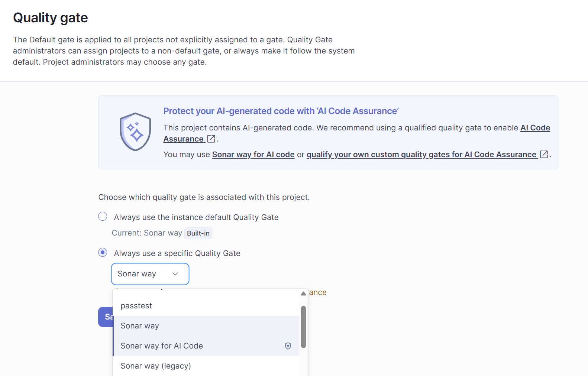The height and width of the screenshot is (376, 588).
Task: Open the Sonar way for AI code link
Action: point(253,155)
